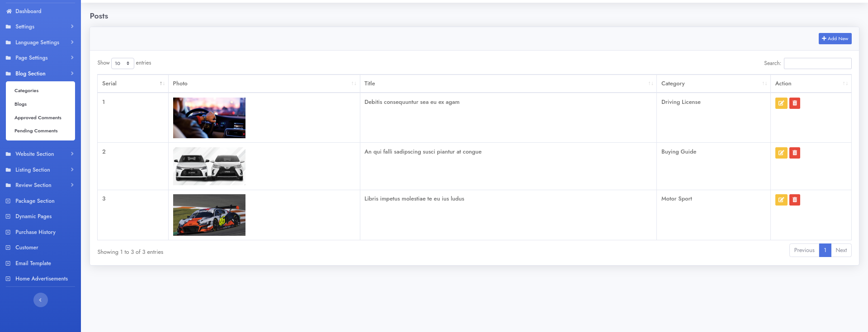Expand the Language Settings menu
Screen dimensions: 868x332
click(x=40, y=42)
